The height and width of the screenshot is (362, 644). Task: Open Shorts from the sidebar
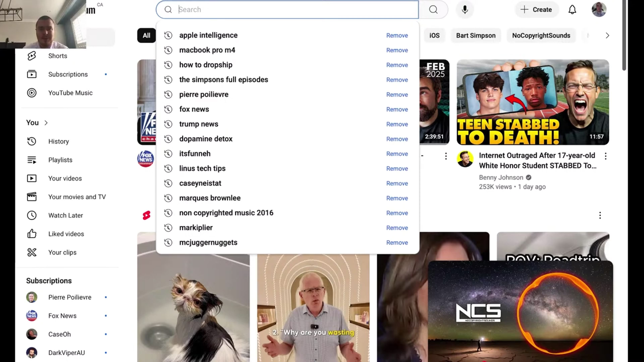pyautogui.click(x=58, y=56)
